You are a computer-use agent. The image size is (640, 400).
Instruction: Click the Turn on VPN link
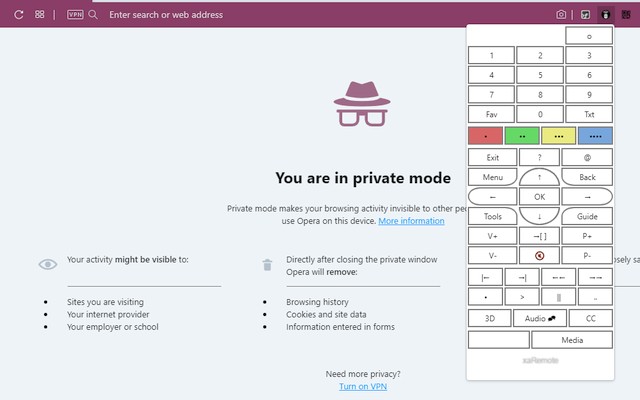[x=363, y=386]
